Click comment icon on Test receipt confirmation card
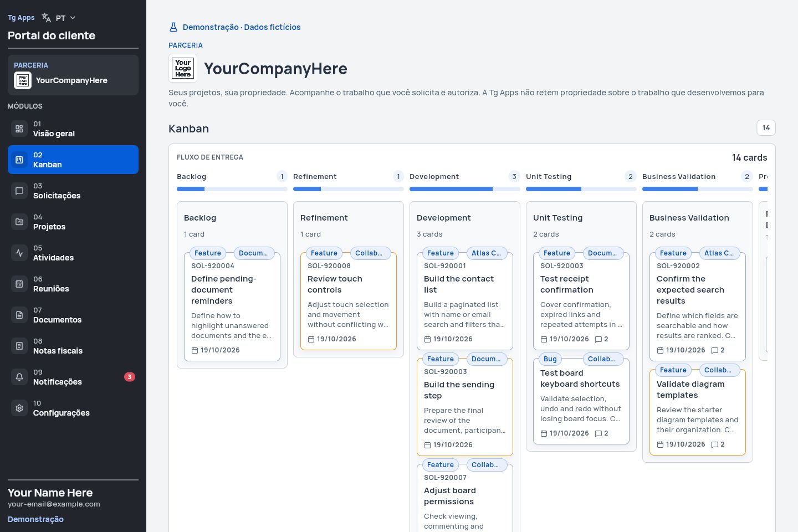Screen dimensions: 798x532 pos(598,339)
